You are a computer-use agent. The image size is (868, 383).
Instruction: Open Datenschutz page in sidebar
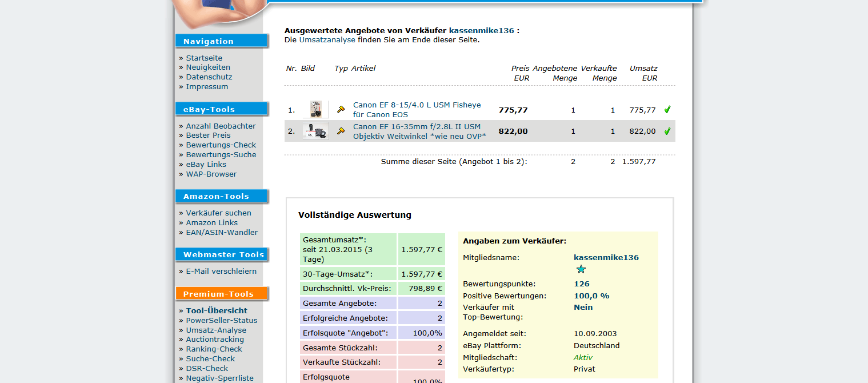[x=209, y=77]
